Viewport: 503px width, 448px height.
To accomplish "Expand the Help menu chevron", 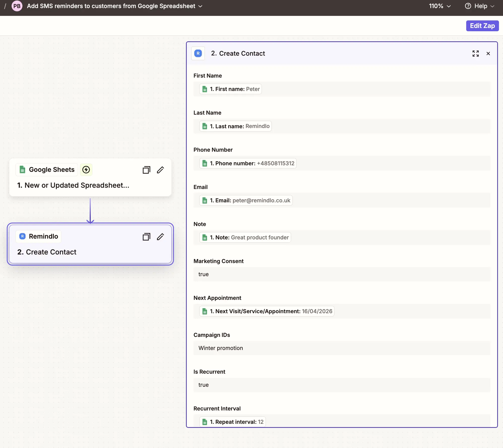I will coord(492,6).
